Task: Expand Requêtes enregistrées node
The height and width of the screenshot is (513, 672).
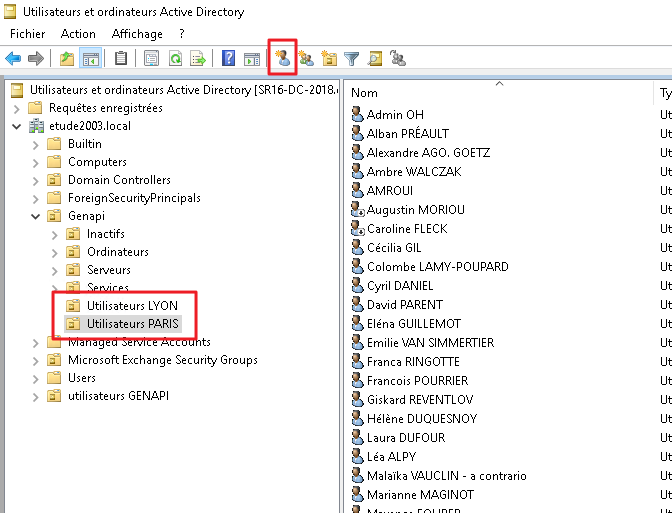Action: (x=17, y=108)
